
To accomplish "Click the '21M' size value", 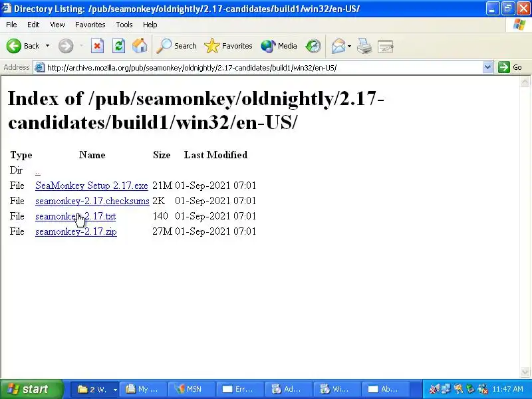I will pyautogui.click(x=162, y=186).
